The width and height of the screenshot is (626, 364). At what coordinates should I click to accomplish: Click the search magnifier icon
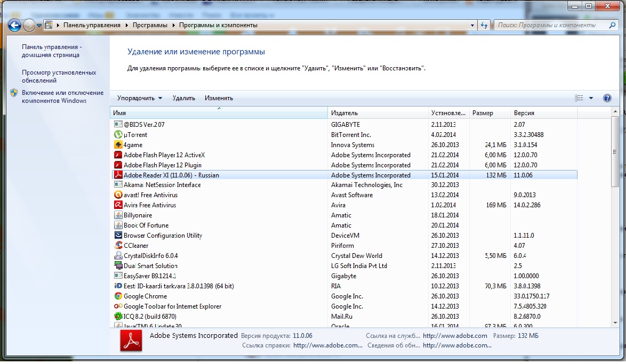[612, 25]
